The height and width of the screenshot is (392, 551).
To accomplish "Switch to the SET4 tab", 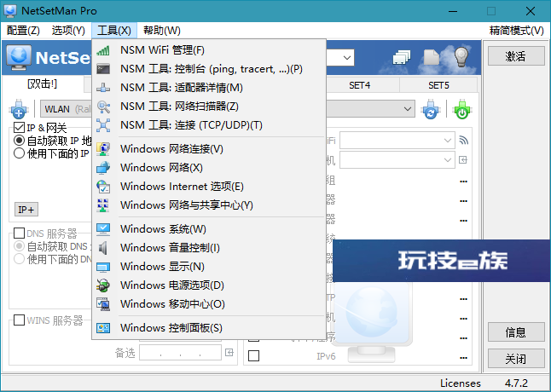I will click(359, 85).
